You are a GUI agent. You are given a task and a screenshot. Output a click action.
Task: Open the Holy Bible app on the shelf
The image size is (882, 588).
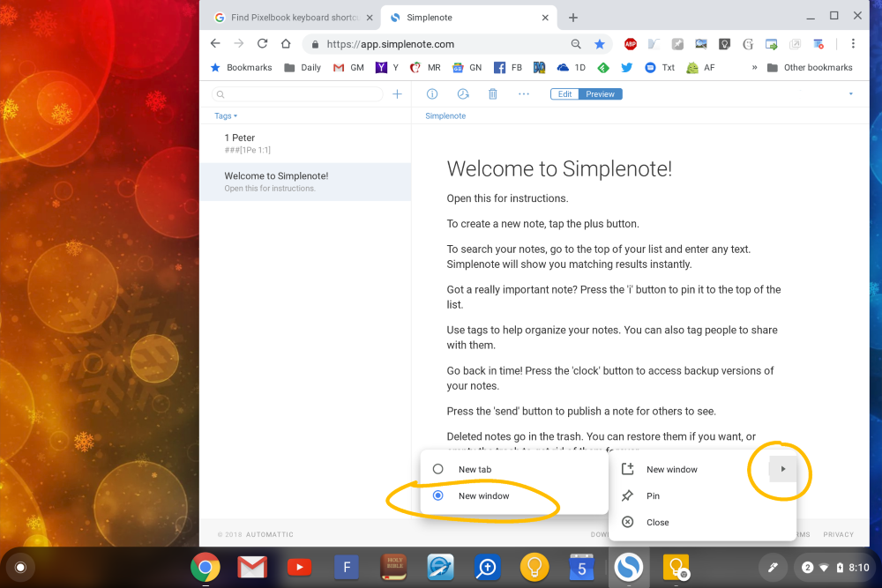(394, 567)
